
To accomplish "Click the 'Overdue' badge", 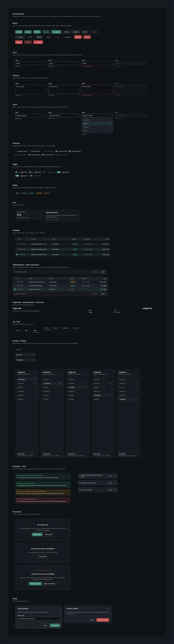I will click(x=47, y=193).
